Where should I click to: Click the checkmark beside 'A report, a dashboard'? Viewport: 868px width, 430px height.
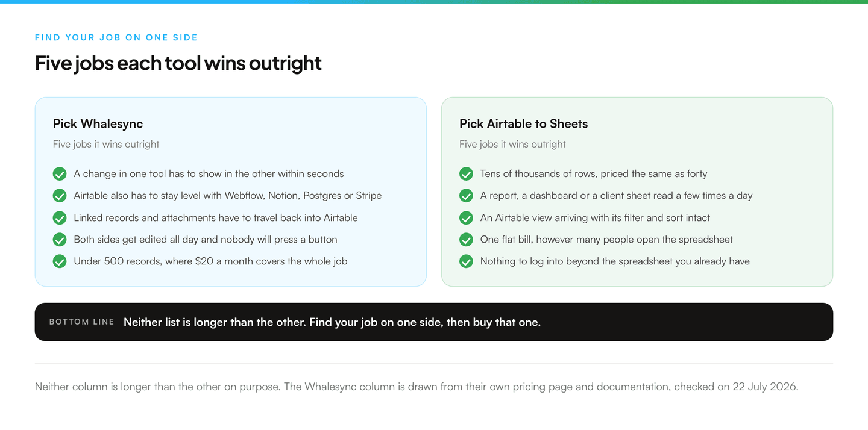pyautogui.click(x=466, y=196)
